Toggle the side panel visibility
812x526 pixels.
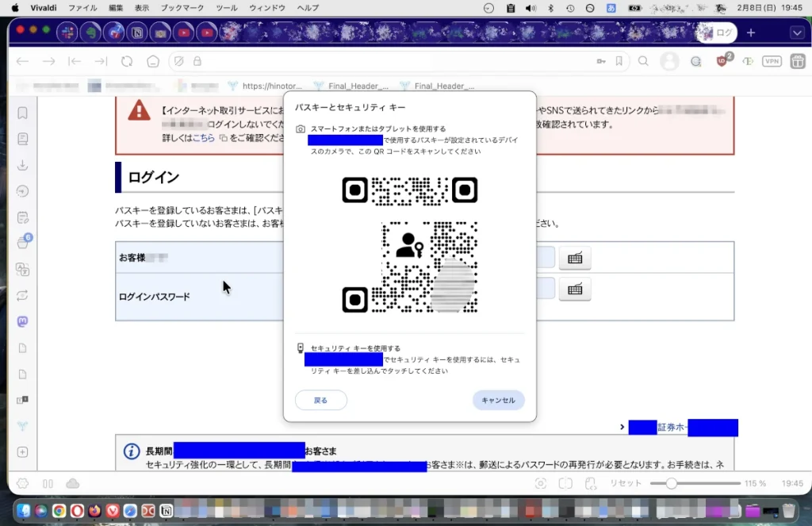point(22,483)
